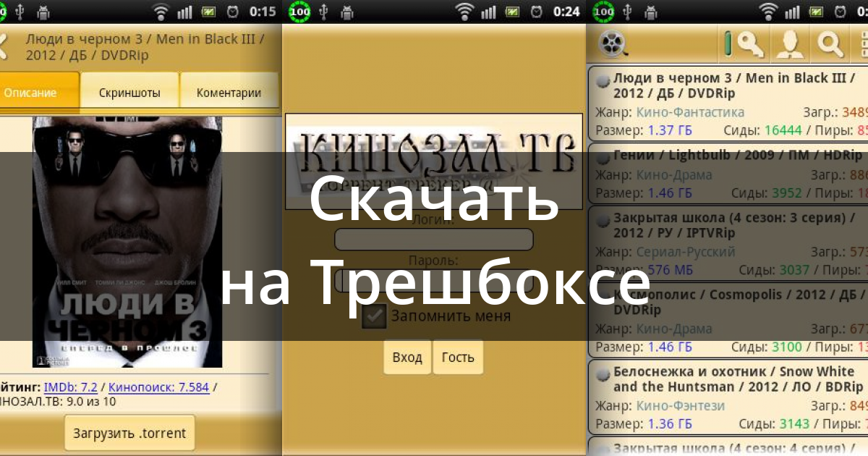Image resolution: width=868 pixels, height=456 pixels.
Task: Open the IMDb: 7.2 rating link
Action: (x=71, y=387)
